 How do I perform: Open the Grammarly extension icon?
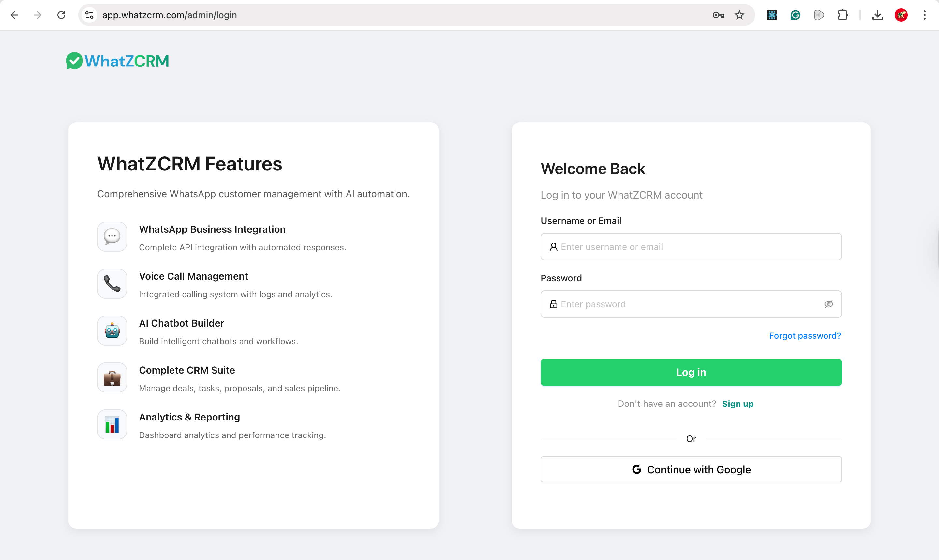pos(795,15)
